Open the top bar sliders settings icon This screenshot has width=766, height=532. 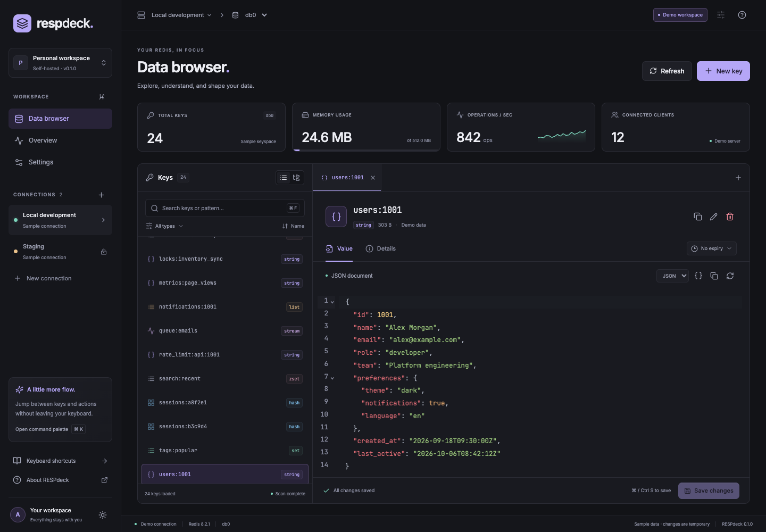tap(721, 15)
